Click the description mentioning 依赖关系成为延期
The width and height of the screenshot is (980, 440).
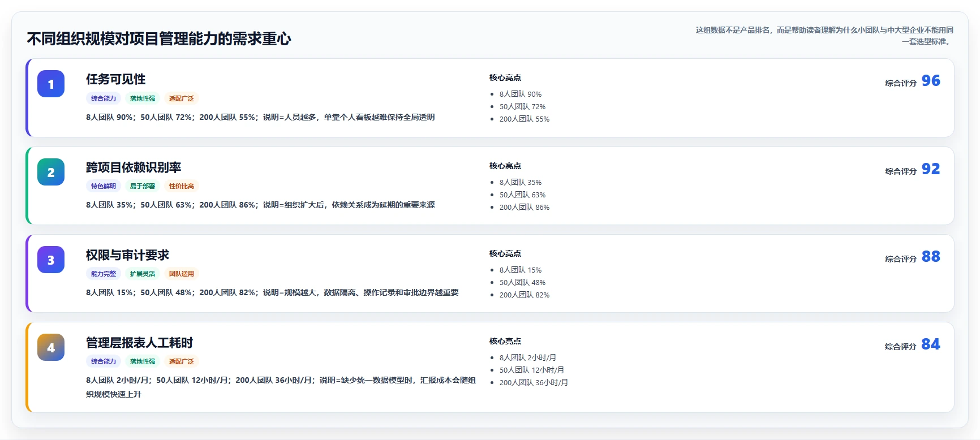tap(260, 205)
